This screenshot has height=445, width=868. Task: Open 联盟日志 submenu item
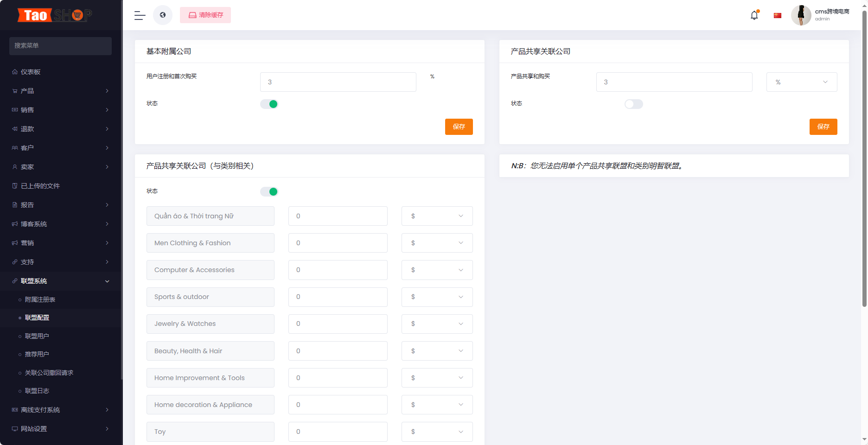(37, 391)
